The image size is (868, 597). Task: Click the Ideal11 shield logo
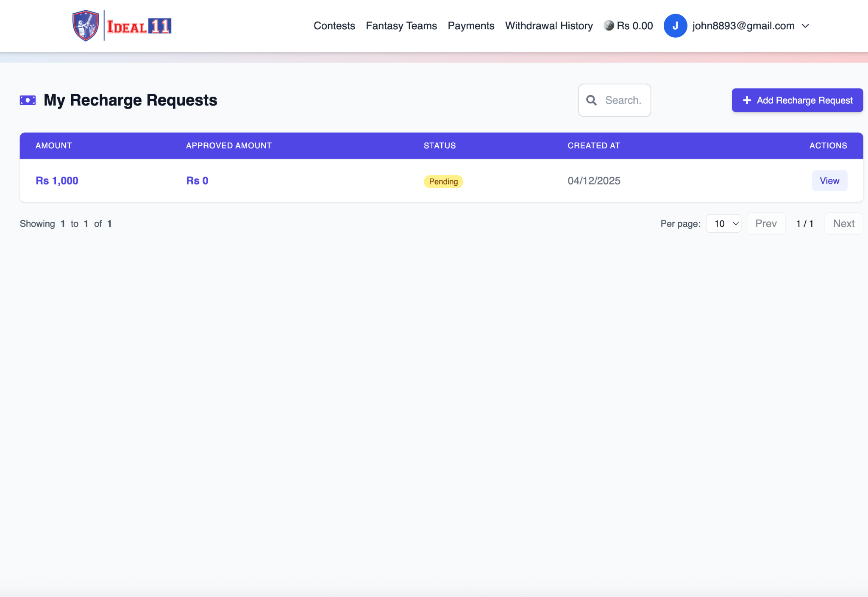click(86, 26)
